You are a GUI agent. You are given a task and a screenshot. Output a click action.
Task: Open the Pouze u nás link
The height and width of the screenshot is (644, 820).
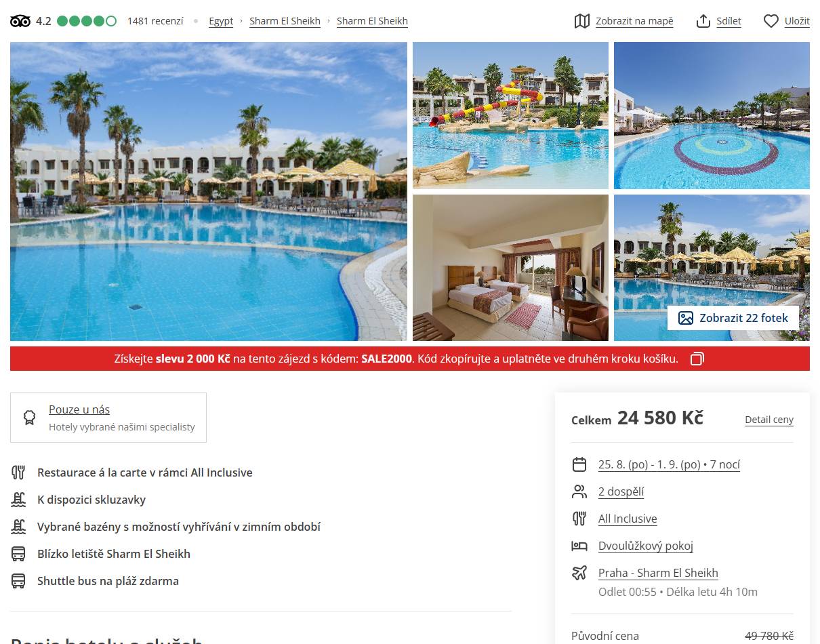point(79,409)
